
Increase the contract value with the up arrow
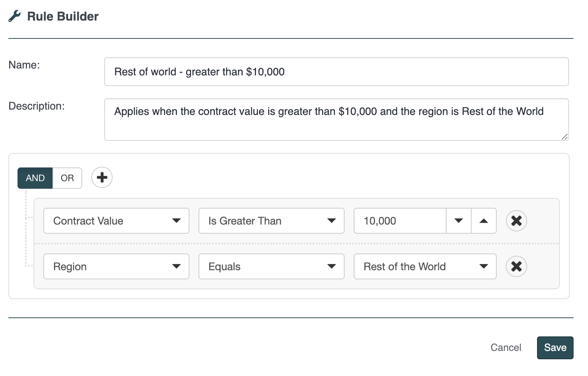[484, 221]
